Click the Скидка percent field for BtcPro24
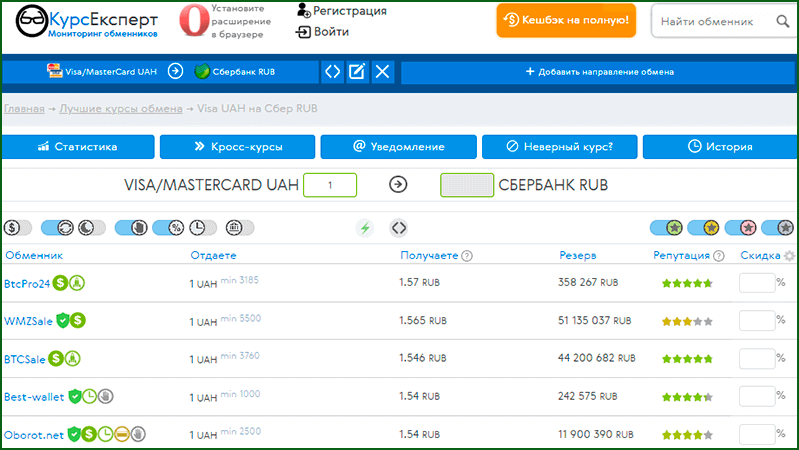This screenshot has width=799, height=450. pos(757,283)
